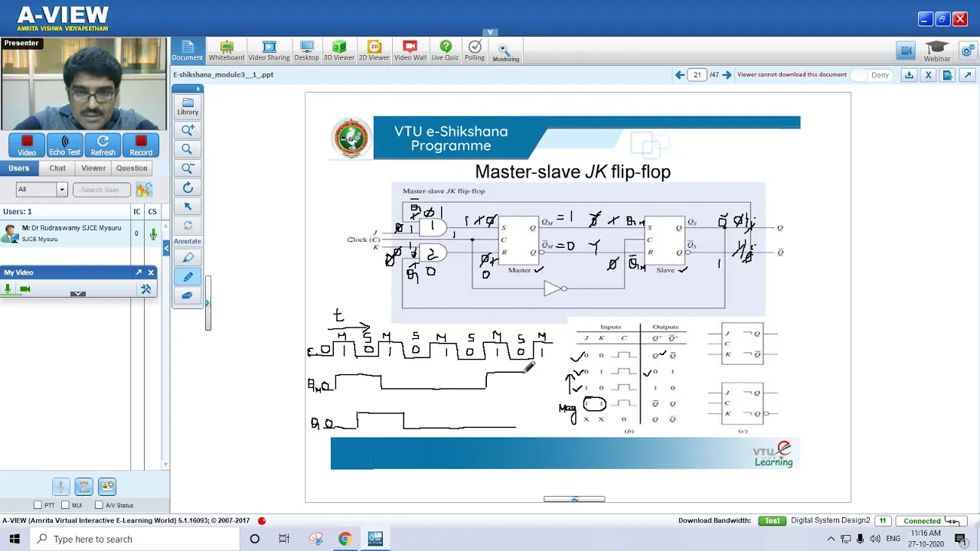The height and width of the screenshot is (551, 980).
Task: Select the pen annotate tool
Action: click(x=188, y=277)
